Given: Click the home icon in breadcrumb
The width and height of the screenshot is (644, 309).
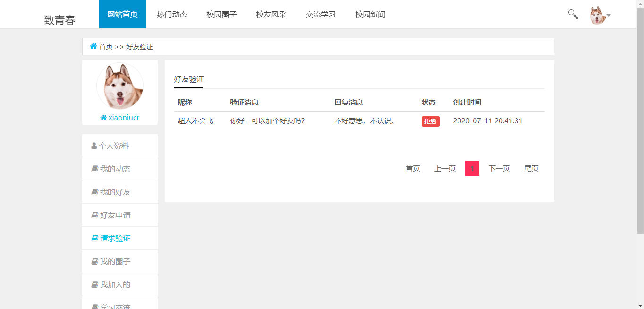Looking at the screenshot, I should (x=93, y=46).
